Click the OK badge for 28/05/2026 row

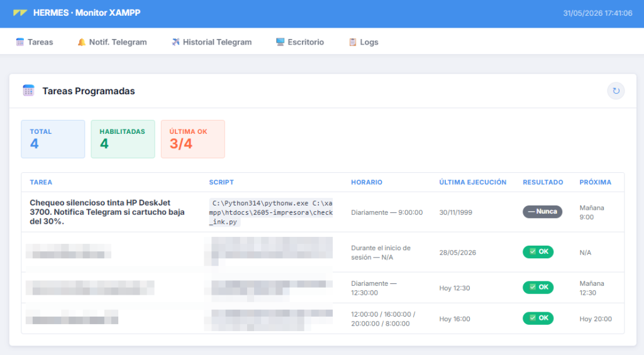coord(538,251)
